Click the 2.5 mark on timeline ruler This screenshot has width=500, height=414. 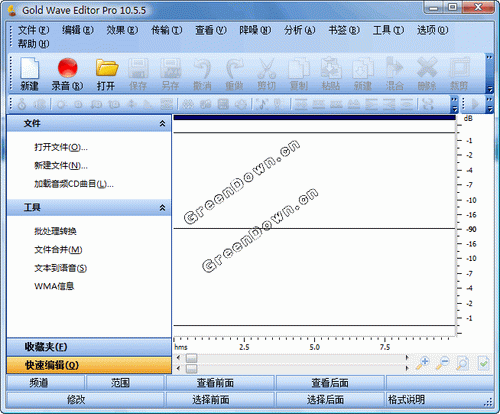pos(244,347)
